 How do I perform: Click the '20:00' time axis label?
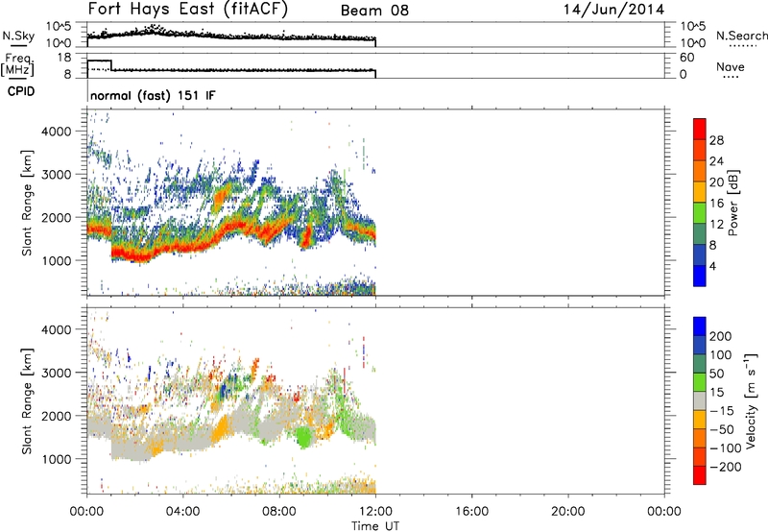(568, 512)
